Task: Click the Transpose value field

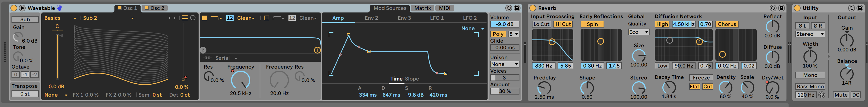Action: coord(25,94)
